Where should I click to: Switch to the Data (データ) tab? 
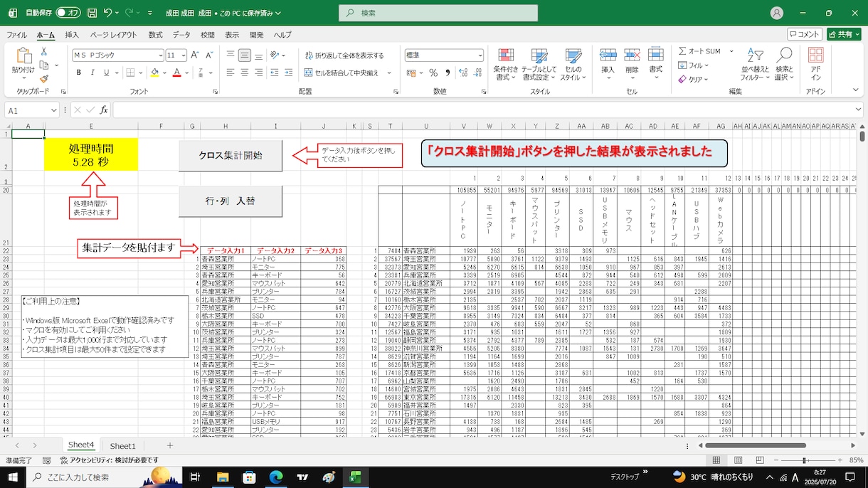(181, 34)
